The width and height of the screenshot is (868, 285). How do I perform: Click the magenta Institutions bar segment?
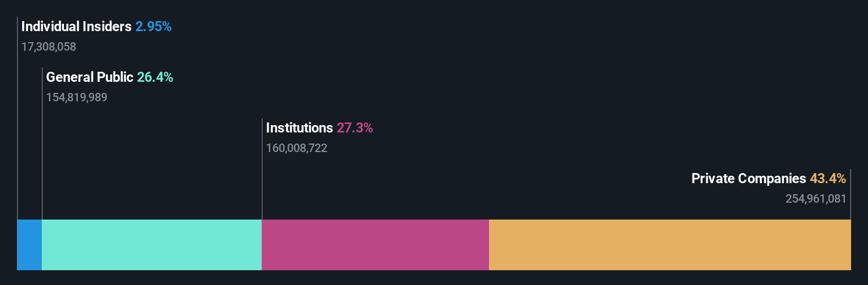[x=375, y=245]
